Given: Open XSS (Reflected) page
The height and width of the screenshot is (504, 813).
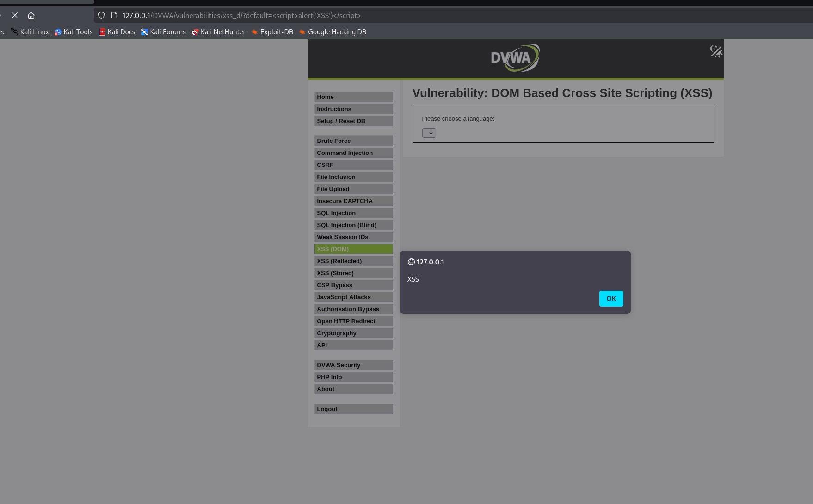Looking at the screenshot, I should (x=354, y=261).
